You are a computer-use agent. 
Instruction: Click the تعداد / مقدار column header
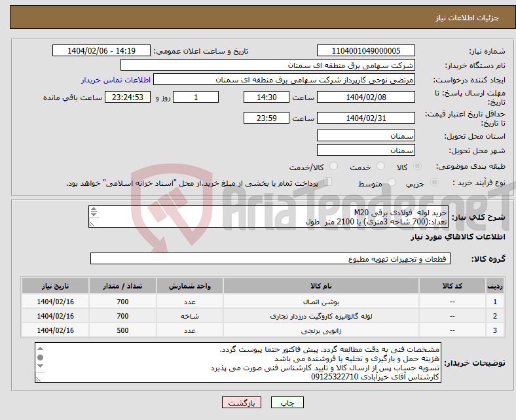[x=122, y=286]
